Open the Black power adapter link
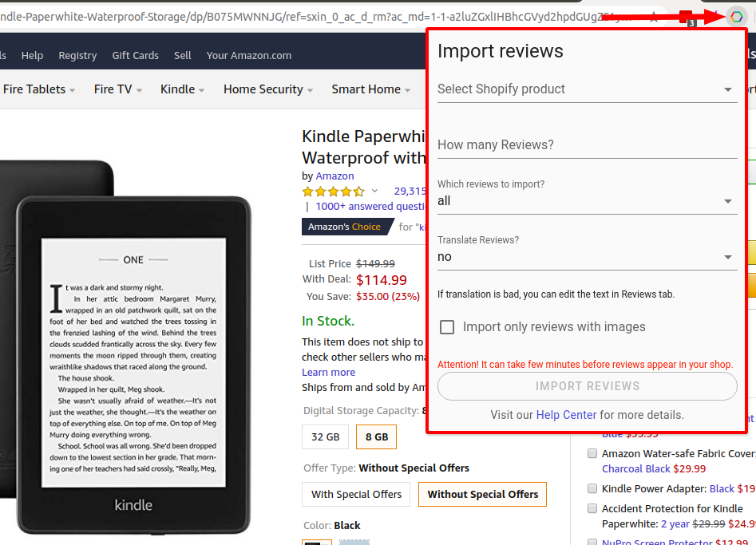Image resolution: width=756 pixels, height=545 pixels. click(722, 488)
